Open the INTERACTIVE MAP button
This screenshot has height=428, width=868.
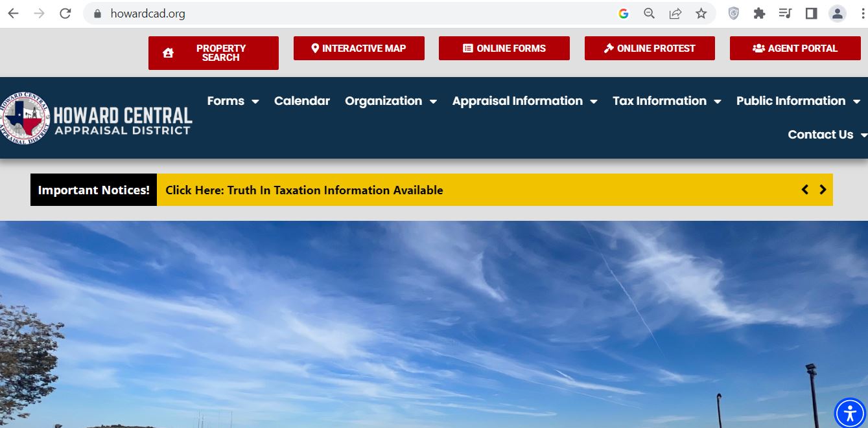(x=359, y=48)
